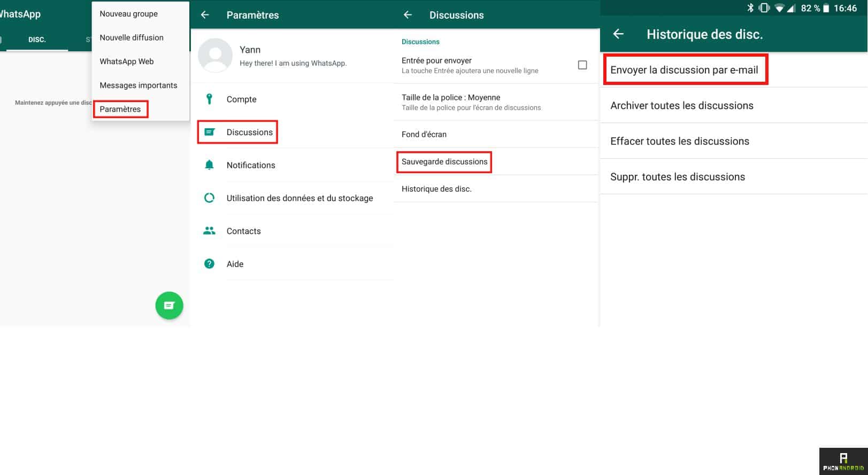This screenshot has width=868, height=475.
Task: Click the 16:46 clock in status bar
Action: (x=846, y=8)
